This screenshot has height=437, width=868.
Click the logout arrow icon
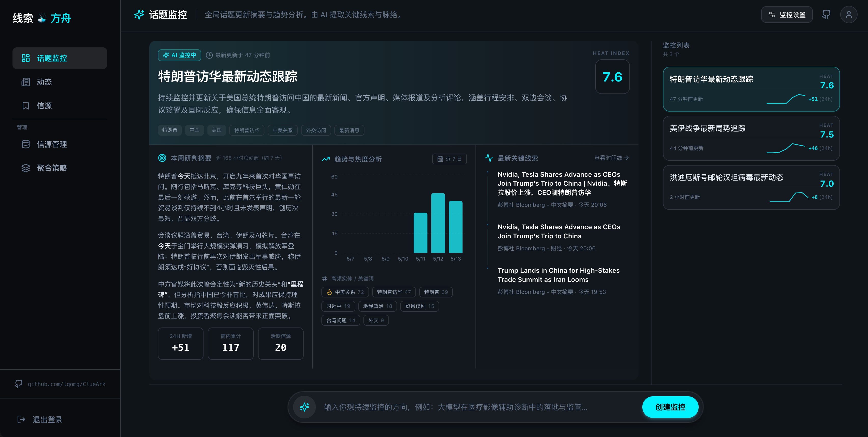tap(21, 419)
